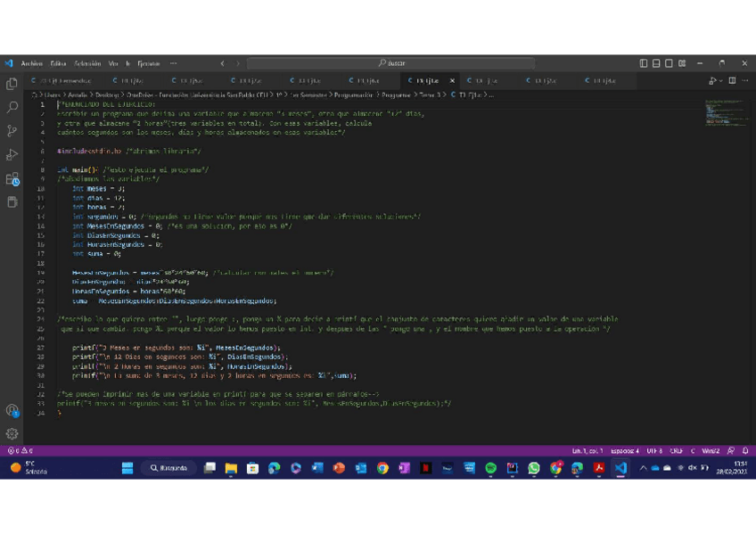
Task: Open the Manage gear settings icon
Action: (x=12, y=434)
